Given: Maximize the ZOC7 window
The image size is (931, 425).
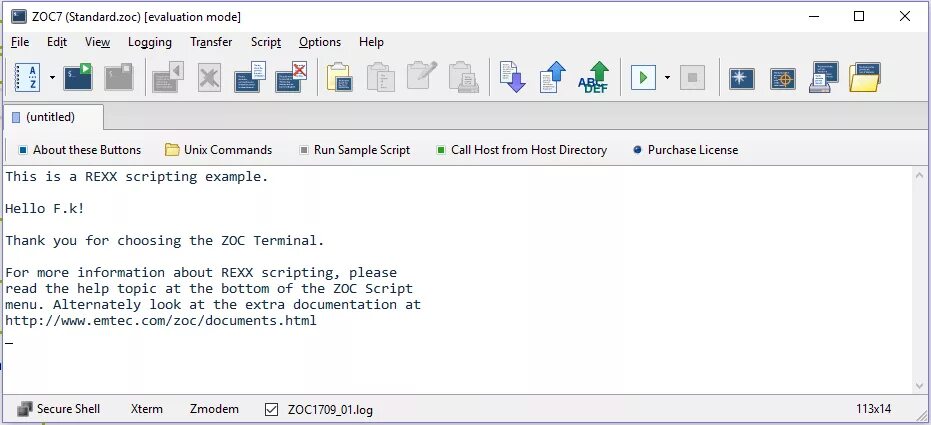Looking at the screenshot, I should pyautogui.click(x=859, y=17).
